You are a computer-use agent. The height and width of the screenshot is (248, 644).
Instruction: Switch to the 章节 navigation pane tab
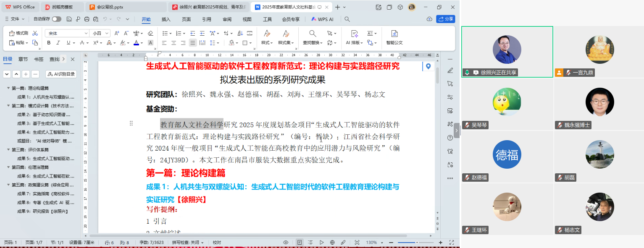(23, 59)
